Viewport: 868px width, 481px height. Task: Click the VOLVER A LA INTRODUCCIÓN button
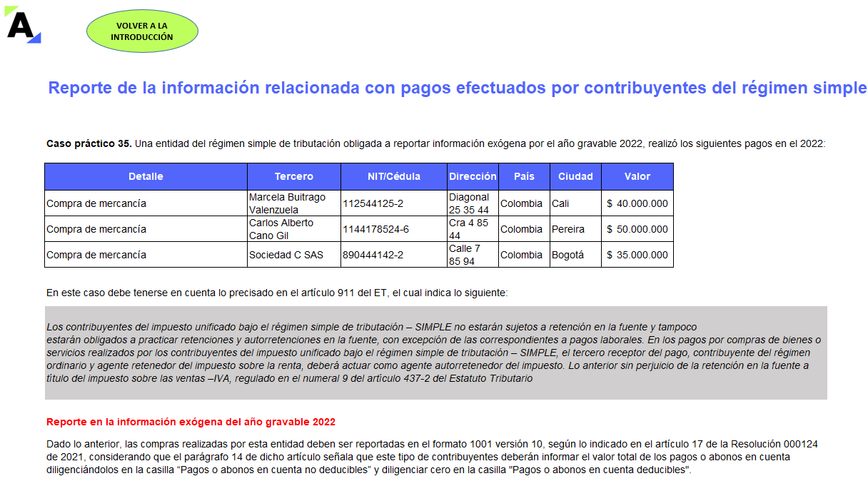coord(142,31)
